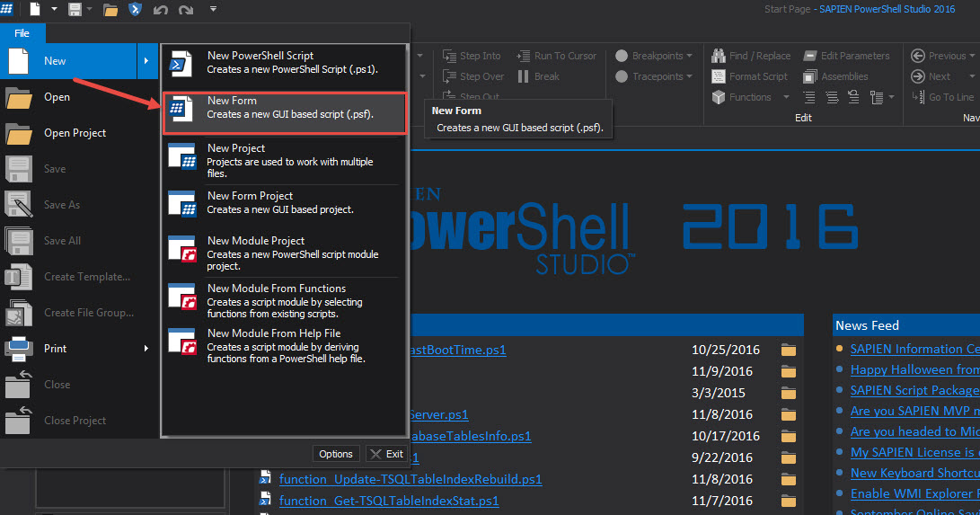Click Edit Parameters
The width and height of the screenshot is (980, 515).
coord(846,56)
